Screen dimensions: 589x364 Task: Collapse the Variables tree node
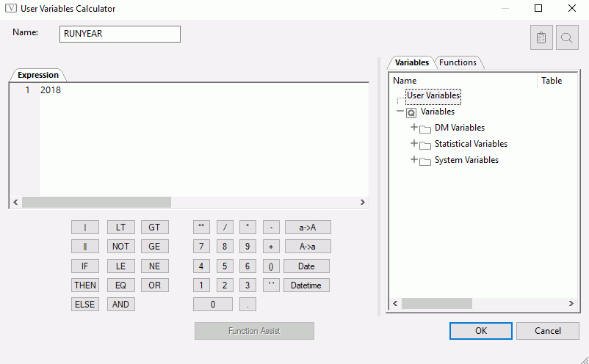tap(400, 112)
